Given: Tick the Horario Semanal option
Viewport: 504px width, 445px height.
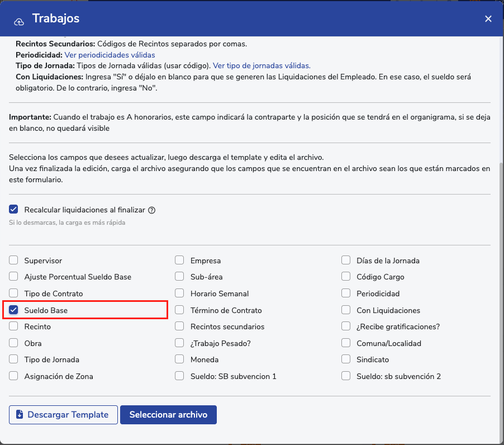Looking at the screenshot, I should coord(179,293).
